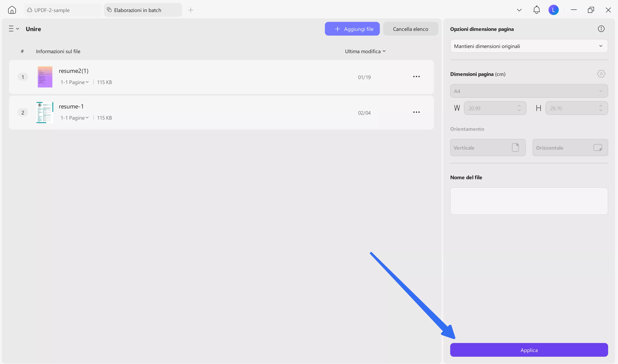Image resolution: width=618 pixels, height=364 pixels.
Task: Increase width using the W stepper arrows
Action: (519, 106)
